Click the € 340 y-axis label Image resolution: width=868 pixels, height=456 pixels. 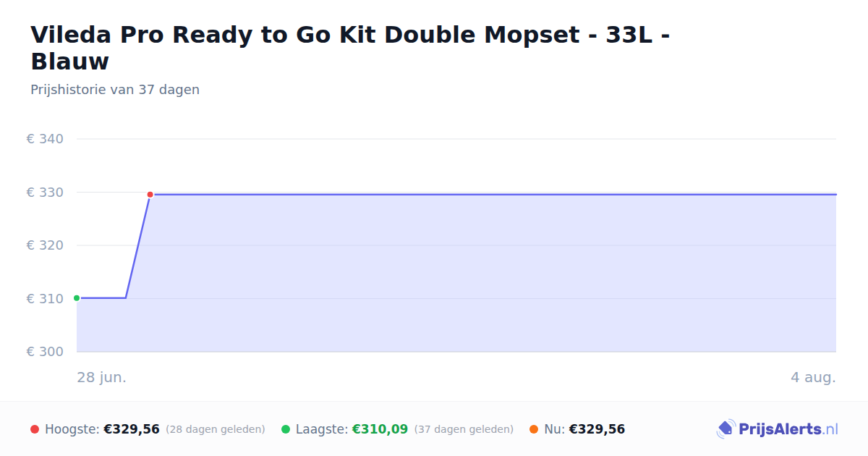pos(45,139)
